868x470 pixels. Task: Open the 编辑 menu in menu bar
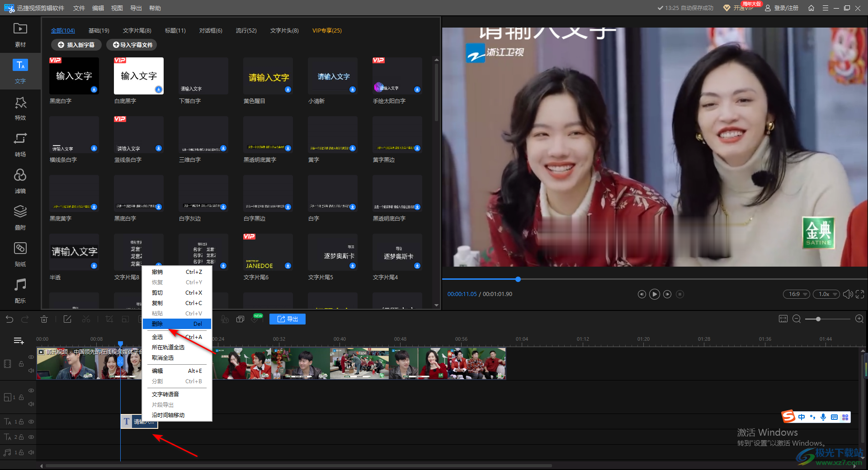pos(98,8)
